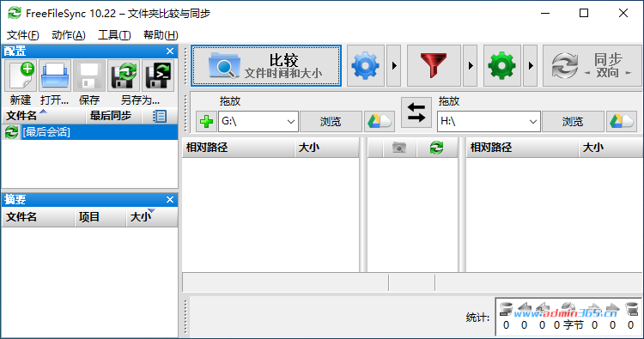Screen dimensions: 644x339
Task: Click right grid 相对路径 column header
Action: pyautogui.click(x=522, y=148)
